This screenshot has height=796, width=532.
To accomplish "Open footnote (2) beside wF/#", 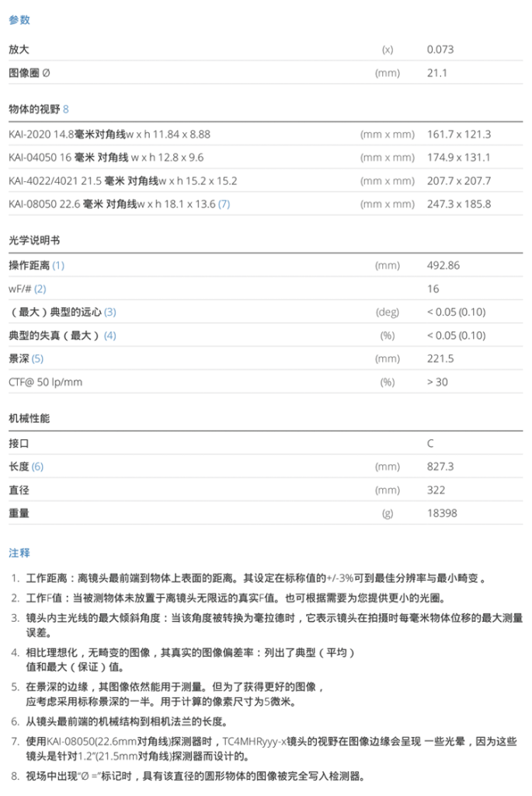I will coord(40,289).
